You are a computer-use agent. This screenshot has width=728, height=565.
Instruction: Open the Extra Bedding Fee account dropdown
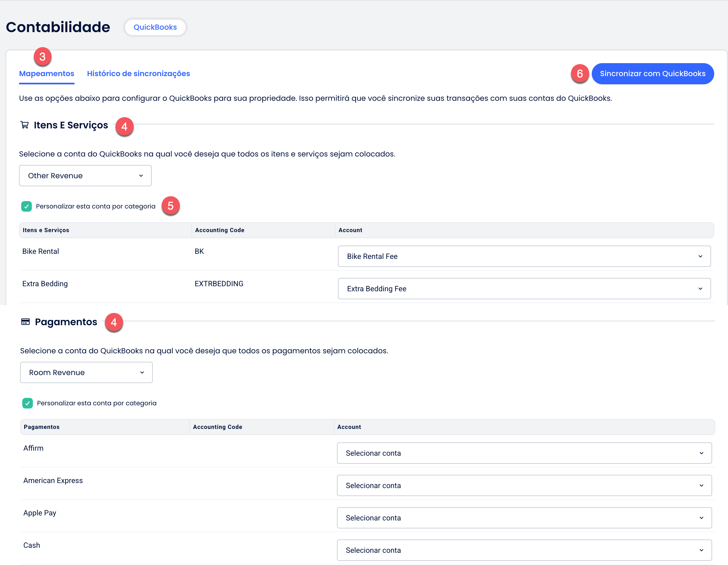click(524, 289)
